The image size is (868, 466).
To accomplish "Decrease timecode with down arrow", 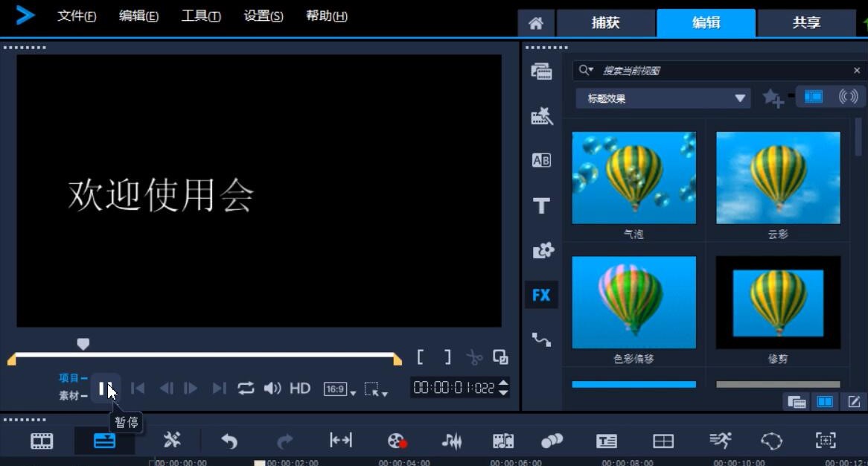I will click(503, 392).
